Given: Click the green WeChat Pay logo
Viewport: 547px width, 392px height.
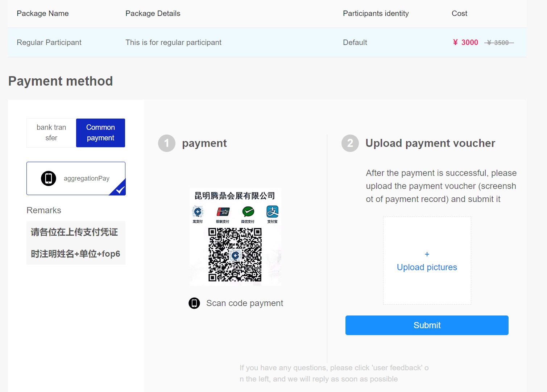Looking at the screenshot, I should (248, 212).
